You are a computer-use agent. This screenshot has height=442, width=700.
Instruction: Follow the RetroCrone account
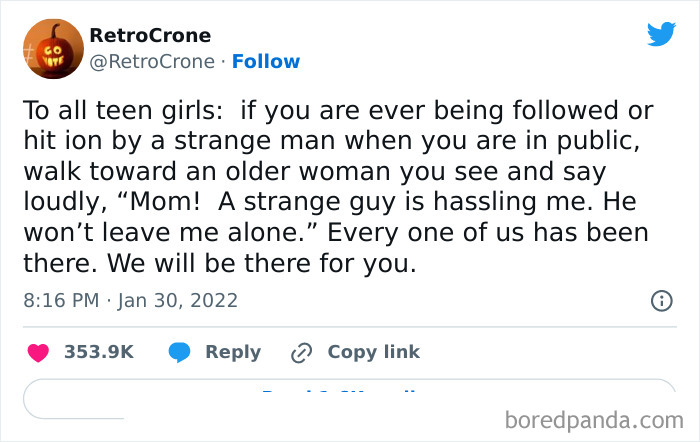(265, 62)
